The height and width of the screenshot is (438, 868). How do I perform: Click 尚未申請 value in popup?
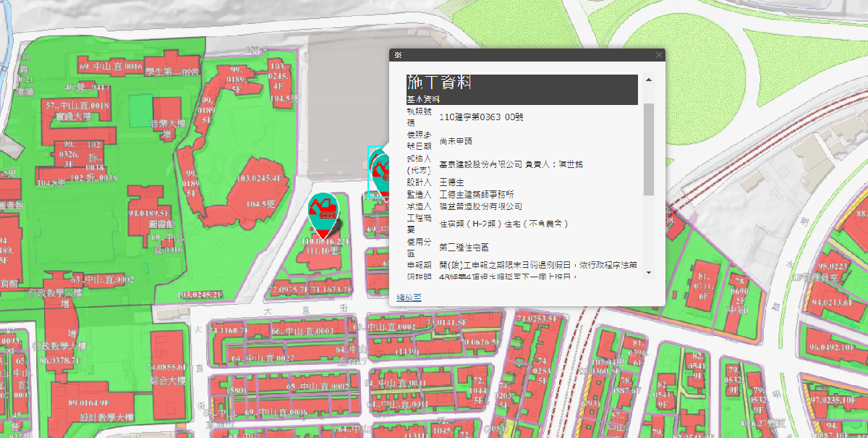pos(455,140)
